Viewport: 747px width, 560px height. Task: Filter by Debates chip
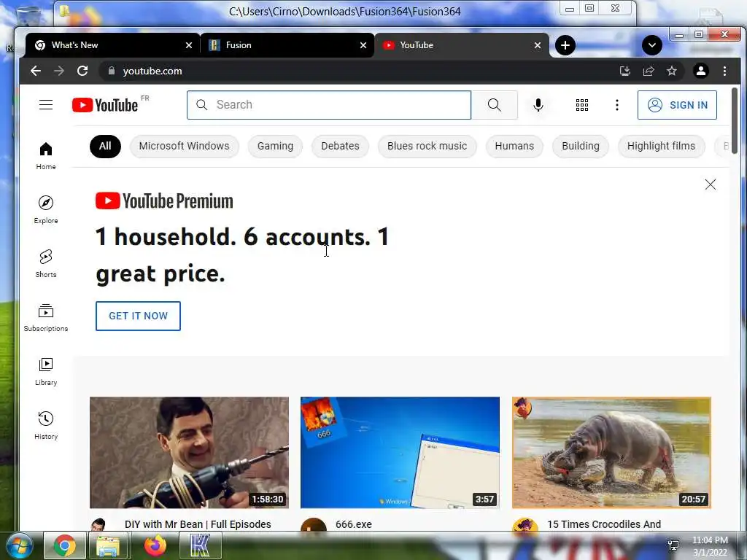(340, 146)
